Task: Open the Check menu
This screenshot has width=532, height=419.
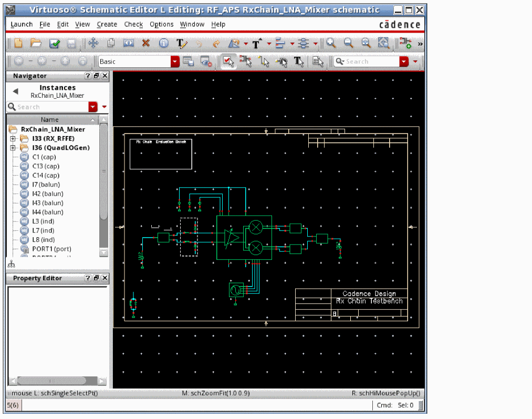Action: point(133,24)
